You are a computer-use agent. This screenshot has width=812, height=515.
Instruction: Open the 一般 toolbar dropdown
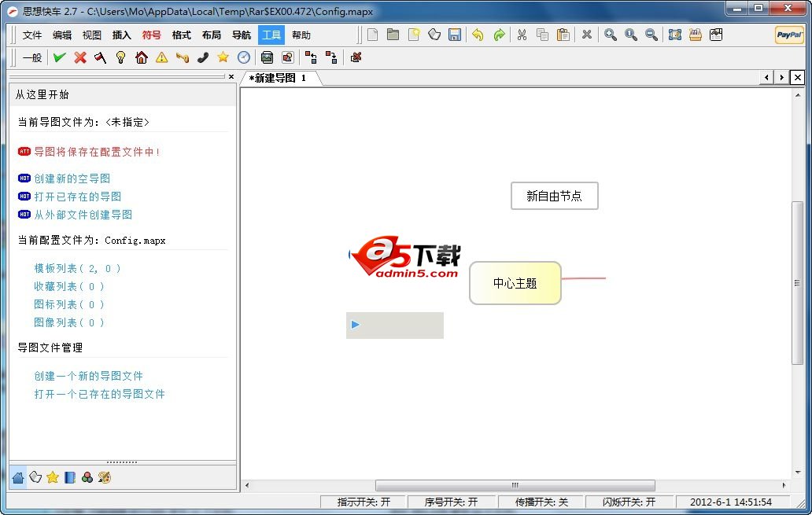coord(31,57)
